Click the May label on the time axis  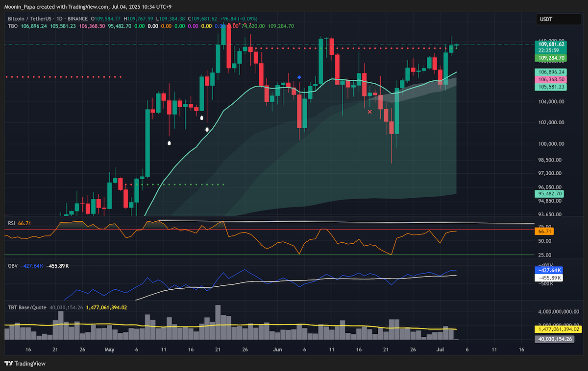[109, 350]
